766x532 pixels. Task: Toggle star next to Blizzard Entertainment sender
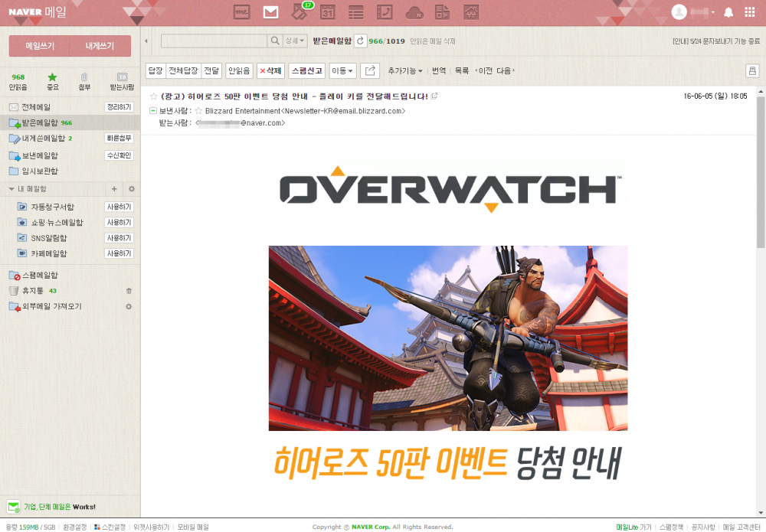[x=198, y=111]
